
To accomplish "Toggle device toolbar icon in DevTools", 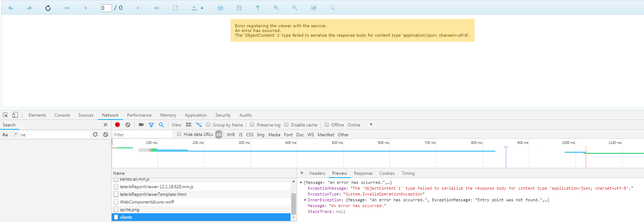I will click(x=15, y=115).
